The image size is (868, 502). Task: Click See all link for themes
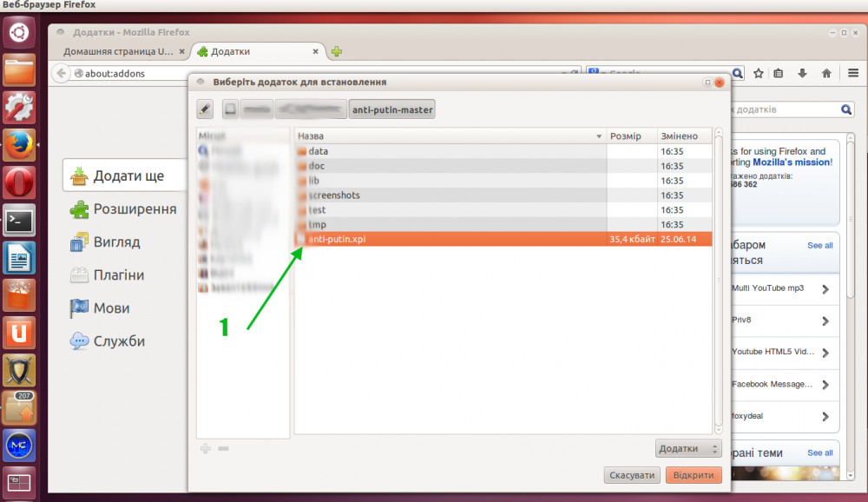(820, 452)
